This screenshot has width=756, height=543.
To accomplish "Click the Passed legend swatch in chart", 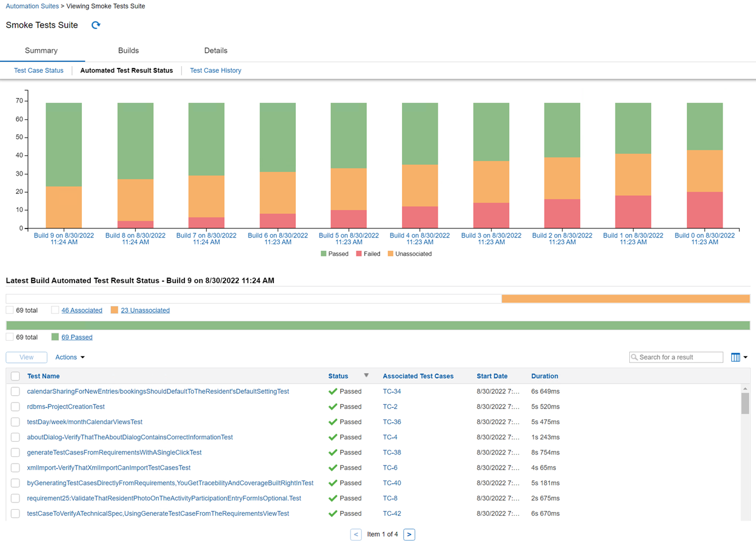I will coord(323,254).
